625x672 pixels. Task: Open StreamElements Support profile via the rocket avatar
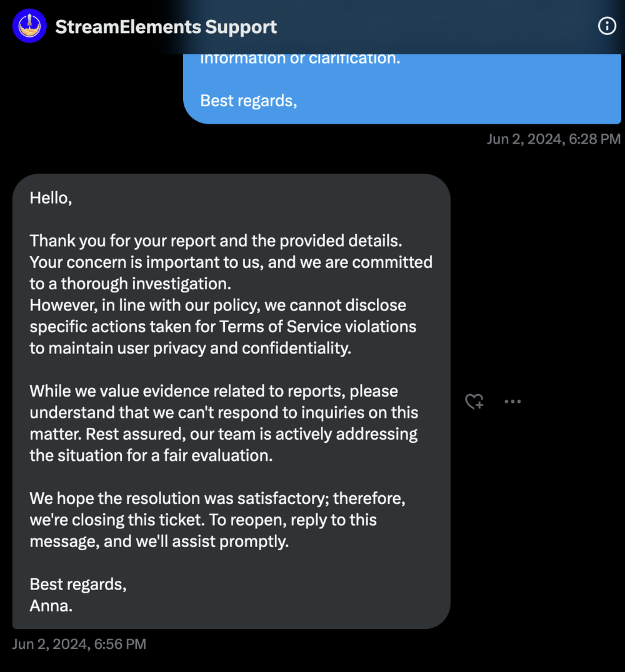[29, 26]
